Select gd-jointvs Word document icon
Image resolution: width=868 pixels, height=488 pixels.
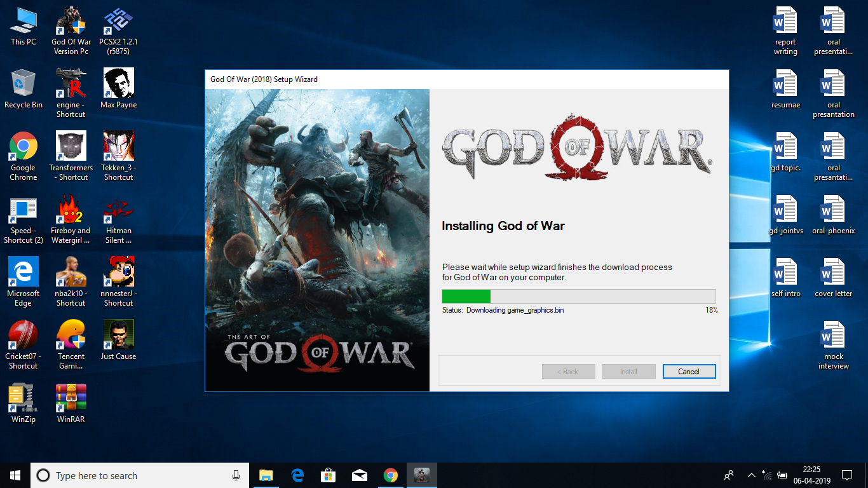click(x=785, y=215)
